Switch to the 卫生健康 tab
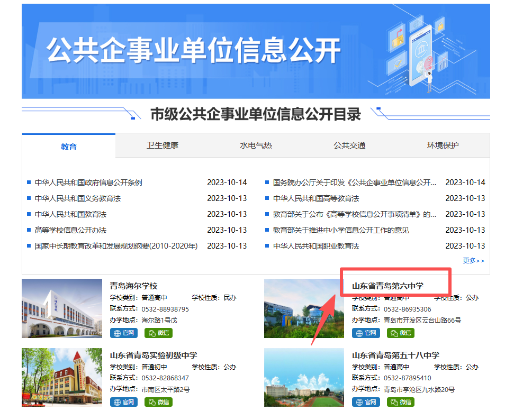This screenshot has width=532, height=411. pyautogui.click(x=163, y=145)
